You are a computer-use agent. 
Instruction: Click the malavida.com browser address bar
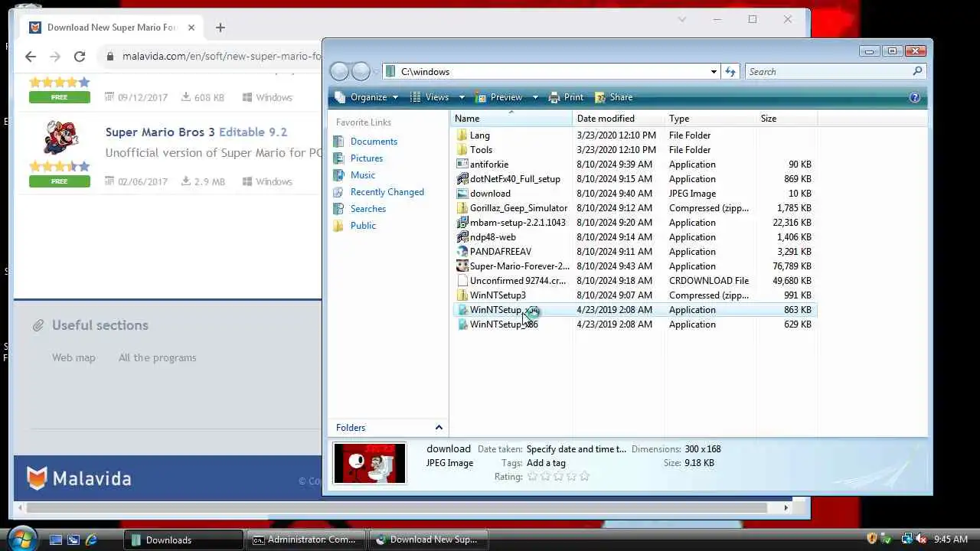click(x=222, y=56)
